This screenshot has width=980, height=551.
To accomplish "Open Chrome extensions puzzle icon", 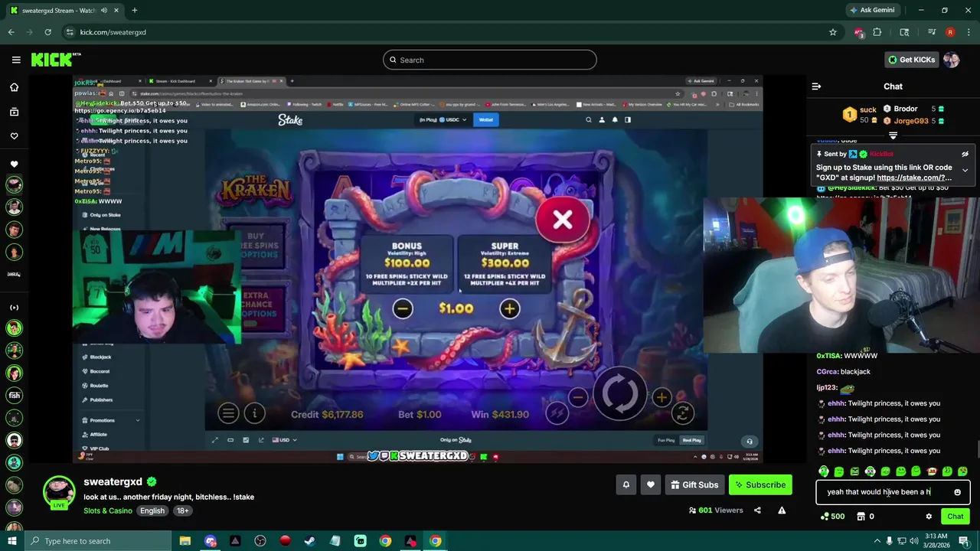I will [x=877, y=32].
